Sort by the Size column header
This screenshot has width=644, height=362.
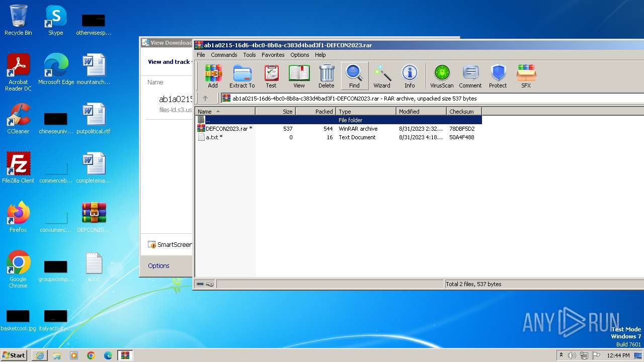(x=275, y=112)
